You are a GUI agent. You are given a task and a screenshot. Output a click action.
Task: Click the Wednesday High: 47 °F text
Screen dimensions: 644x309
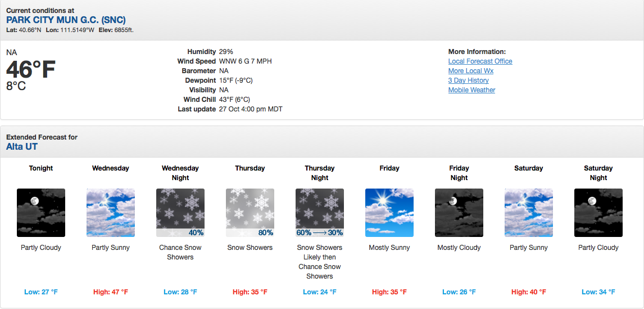(x=111, y=292)
